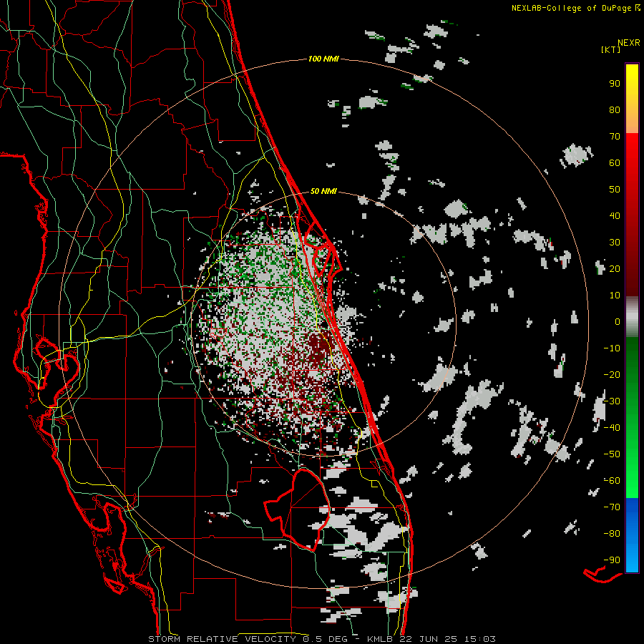Click the -40 value on velocity scale
The width and height of the screenshot is (644, 644).
[612, 428]
